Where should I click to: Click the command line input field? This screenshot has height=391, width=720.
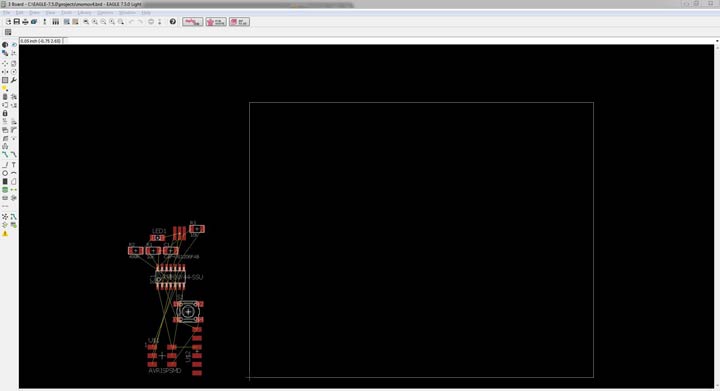[x=389, y=41]
